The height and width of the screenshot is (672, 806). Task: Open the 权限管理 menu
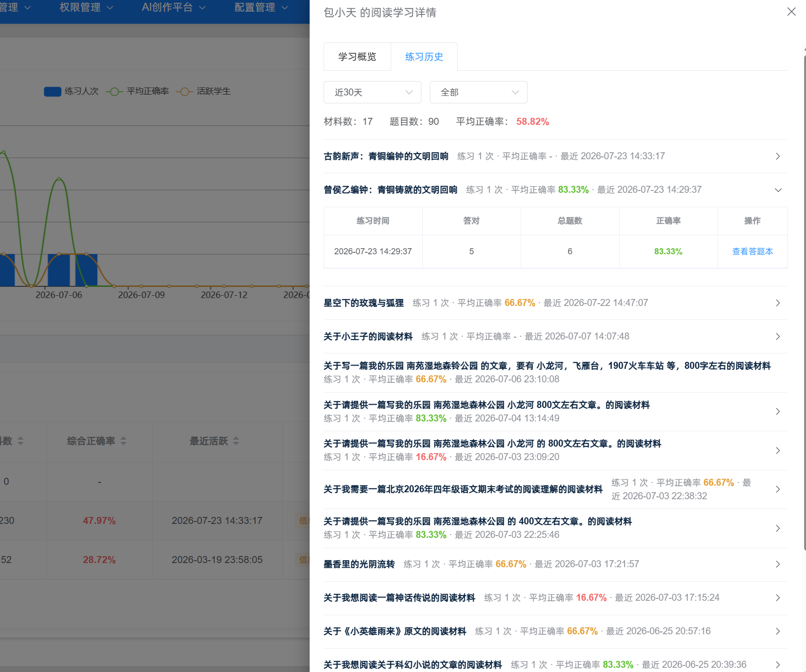(x=86, y=7)
